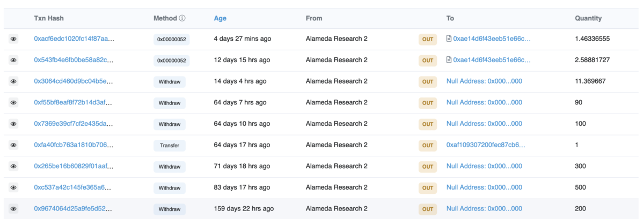Click the age text 64 days 17 hrs ago
644x219 pixels.
click(242, 145)
